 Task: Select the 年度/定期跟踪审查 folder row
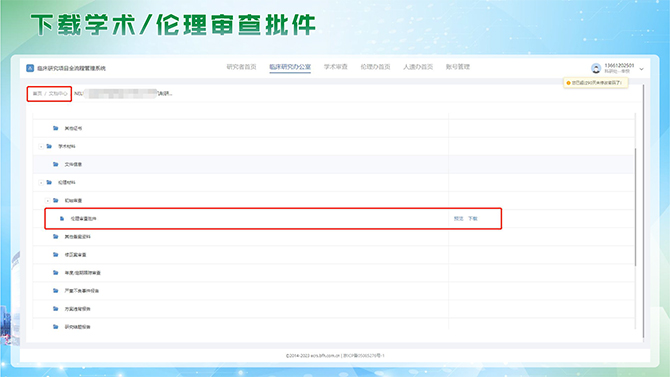(x=333, y=273)
